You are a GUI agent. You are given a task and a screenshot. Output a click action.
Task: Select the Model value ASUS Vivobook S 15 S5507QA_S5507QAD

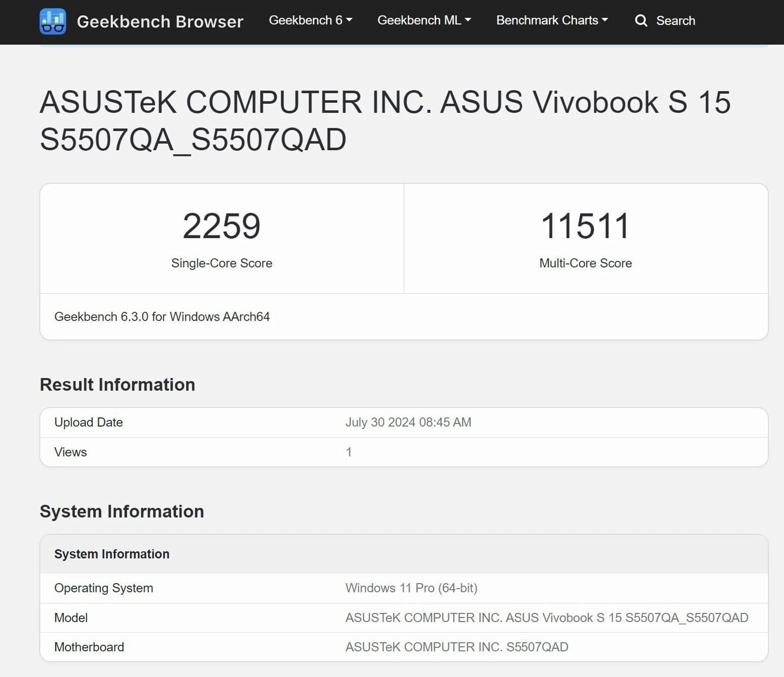(547, 618)
